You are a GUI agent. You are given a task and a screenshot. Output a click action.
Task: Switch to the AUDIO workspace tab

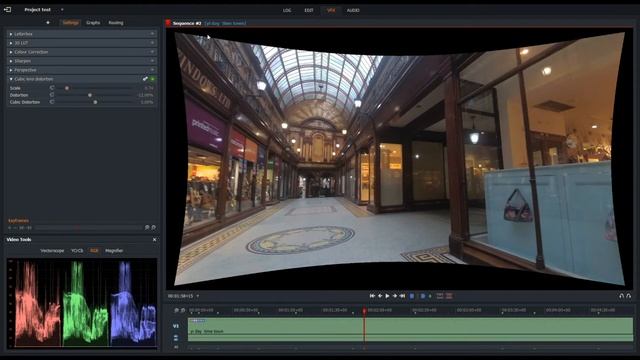[x=353, y=10]
